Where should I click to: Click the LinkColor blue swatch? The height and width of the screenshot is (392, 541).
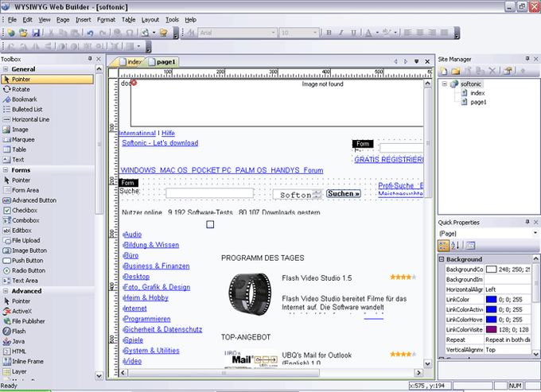(x=491, y=299)
